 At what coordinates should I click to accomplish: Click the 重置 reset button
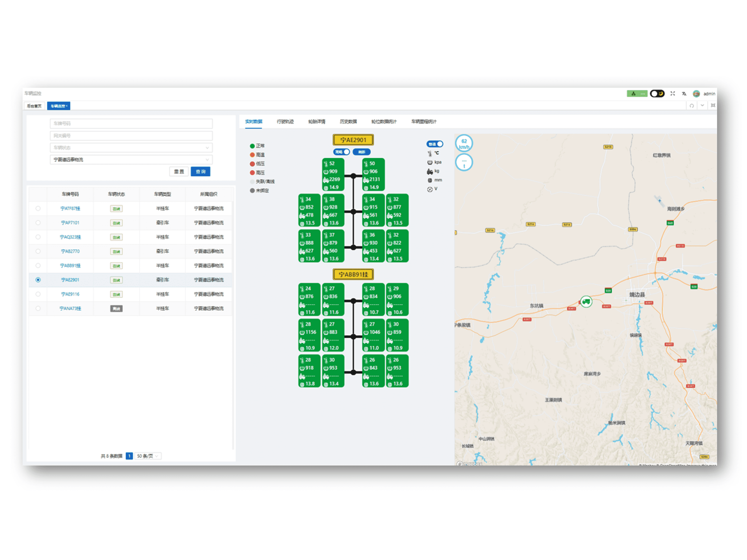pyautogui.click(x=179, y=172)
